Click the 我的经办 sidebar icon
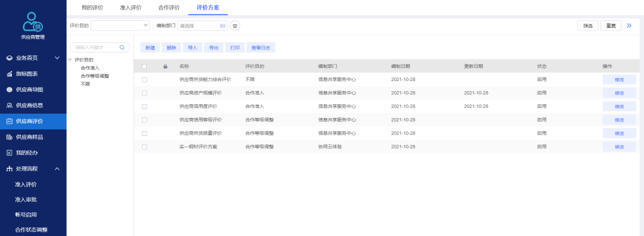The height and width of the screenshot is (236, 644). click(10, 153)
